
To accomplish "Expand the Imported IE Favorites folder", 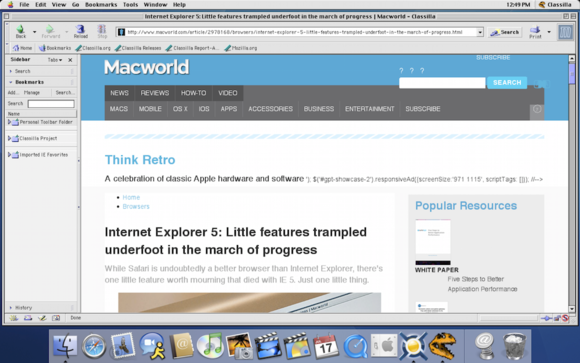I will point(9,155).
